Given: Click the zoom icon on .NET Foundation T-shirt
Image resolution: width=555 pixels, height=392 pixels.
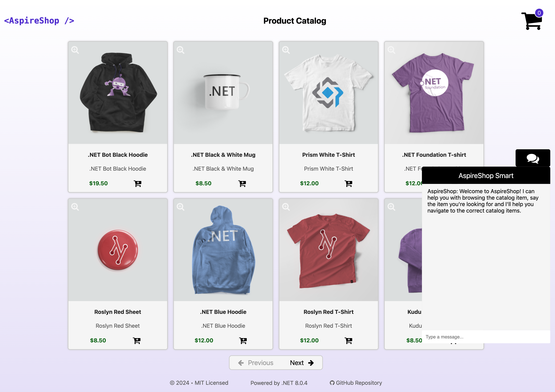Looking at the screenshot, I should (391, 50).
